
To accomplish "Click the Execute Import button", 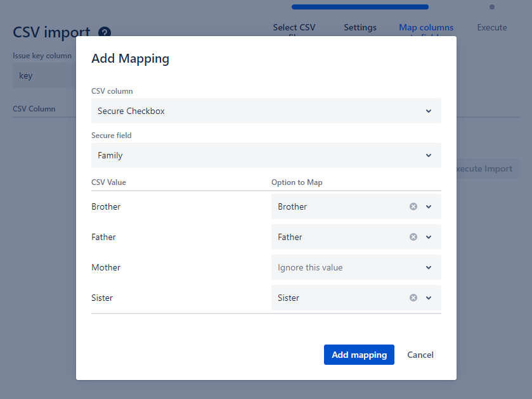I will [x=487, y=168].
